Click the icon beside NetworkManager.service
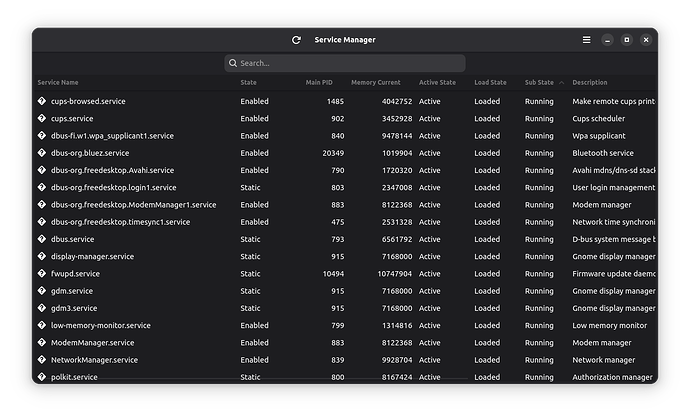 coord(42,359)
